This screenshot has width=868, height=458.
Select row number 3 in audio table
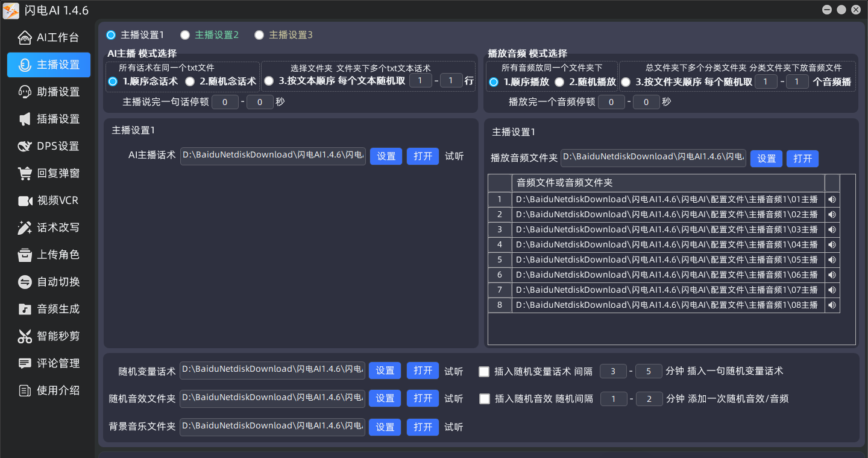pyautogui.click(x=500, y=229)
